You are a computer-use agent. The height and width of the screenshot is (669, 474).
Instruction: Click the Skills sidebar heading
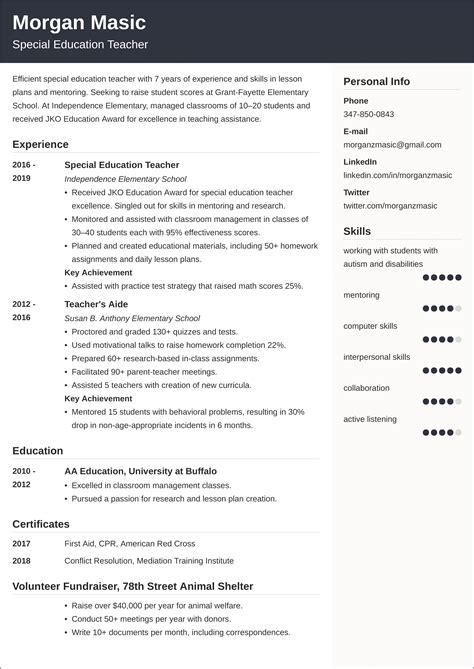point(357,231)
